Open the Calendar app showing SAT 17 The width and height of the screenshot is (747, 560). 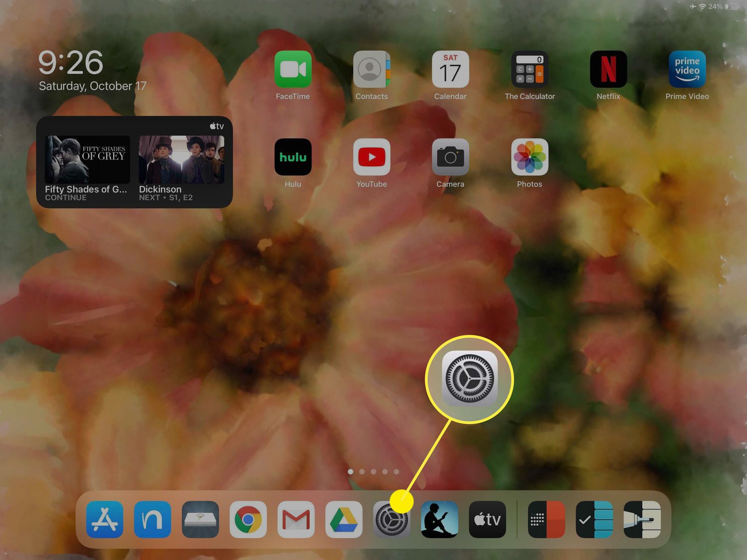pyautogui.click(x=450, y=70)
